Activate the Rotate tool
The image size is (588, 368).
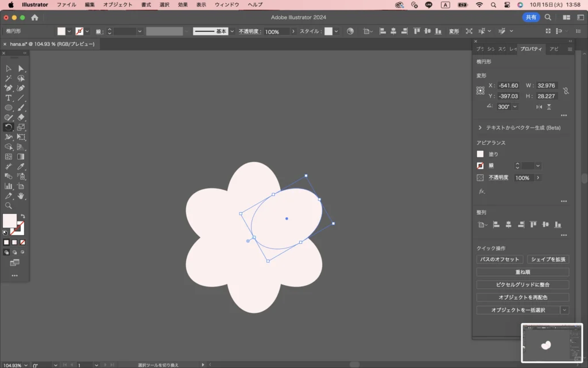(9, 127)
